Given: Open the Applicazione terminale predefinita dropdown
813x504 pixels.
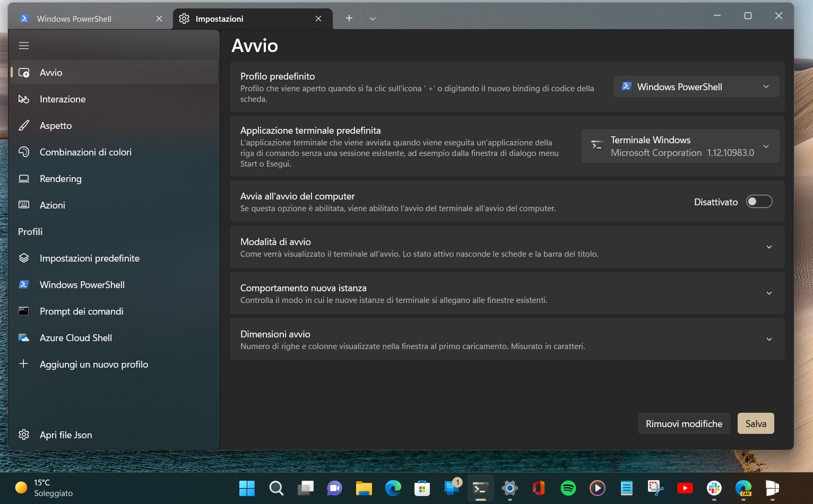Looking at the screenshot, I should [680, 146].
